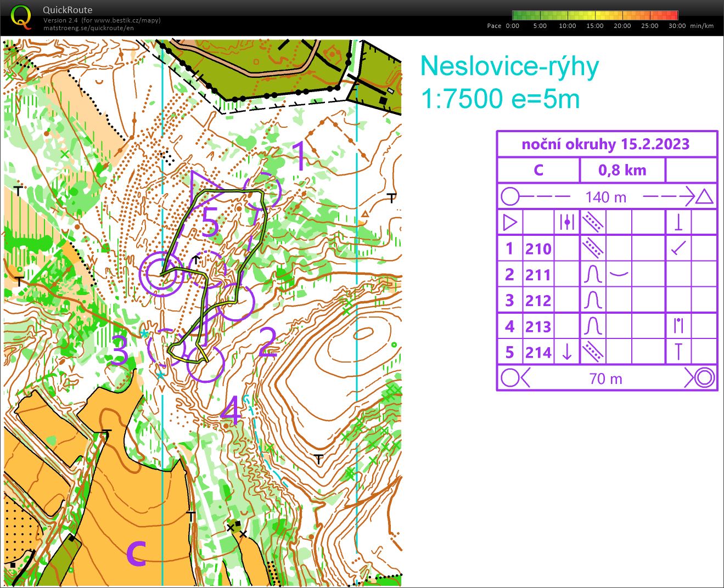Select control code 210 in the table
The height and width of the screenshot is (588, 724).
(x=538, y=248)
